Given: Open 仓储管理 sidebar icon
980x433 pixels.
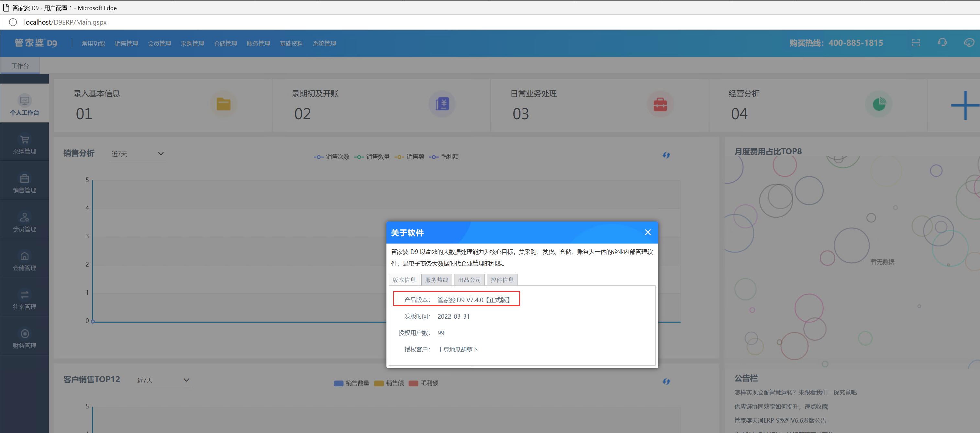Looking at the screenshot, I should pos(24,256).
